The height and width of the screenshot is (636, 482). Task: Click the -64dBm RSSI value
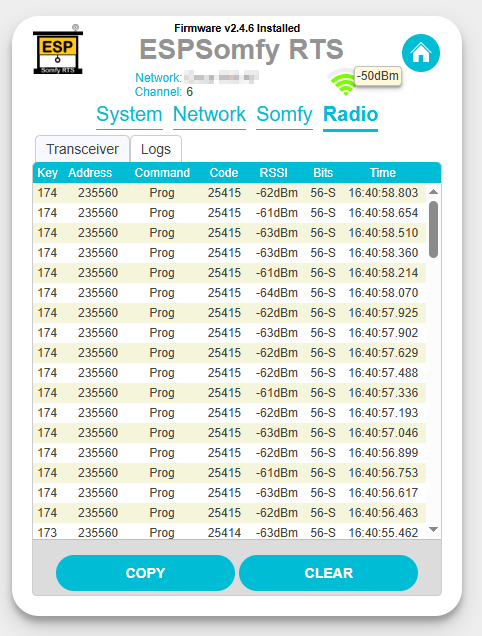(277, 293)
